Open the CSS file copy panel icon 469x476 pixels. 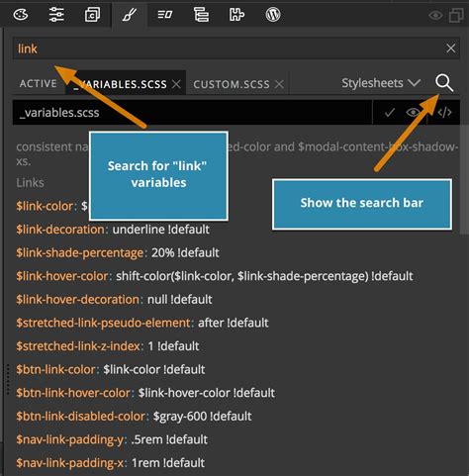tap(92, 15)
